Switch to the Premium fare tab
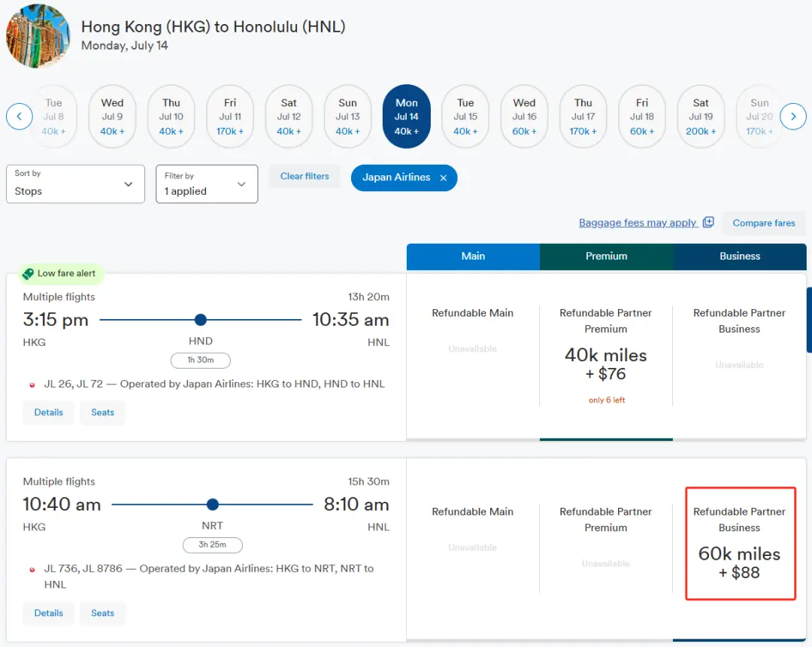812x647 pixels. 606,257
